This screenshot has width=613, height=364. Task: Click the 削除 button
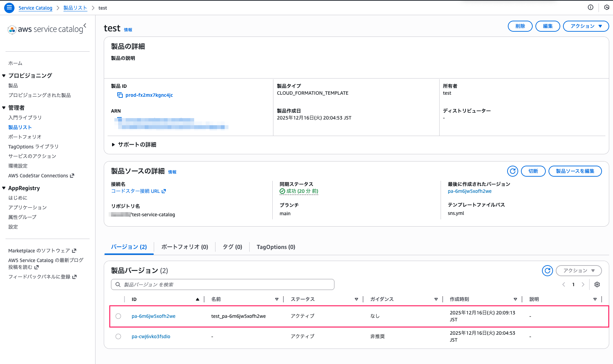(520, 26)
